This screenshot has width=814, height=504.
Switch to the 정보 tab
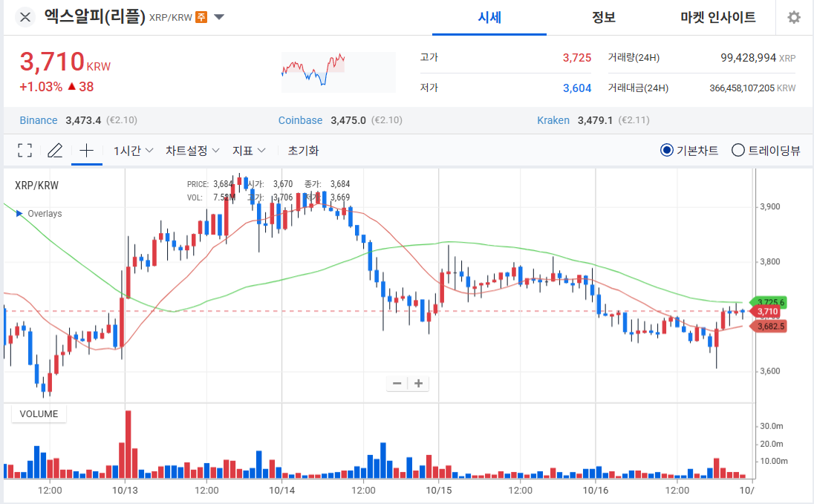click(x=603, y=17)
